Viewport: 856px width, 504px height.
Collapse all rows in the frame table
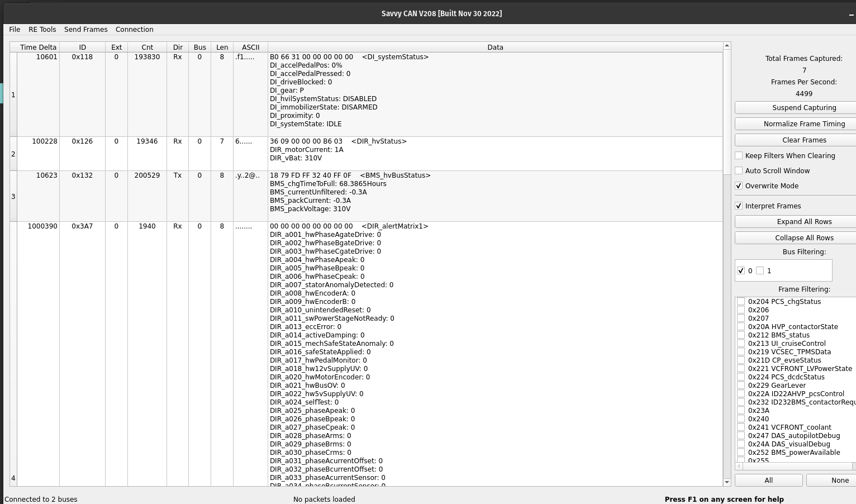tap(796, 238)
